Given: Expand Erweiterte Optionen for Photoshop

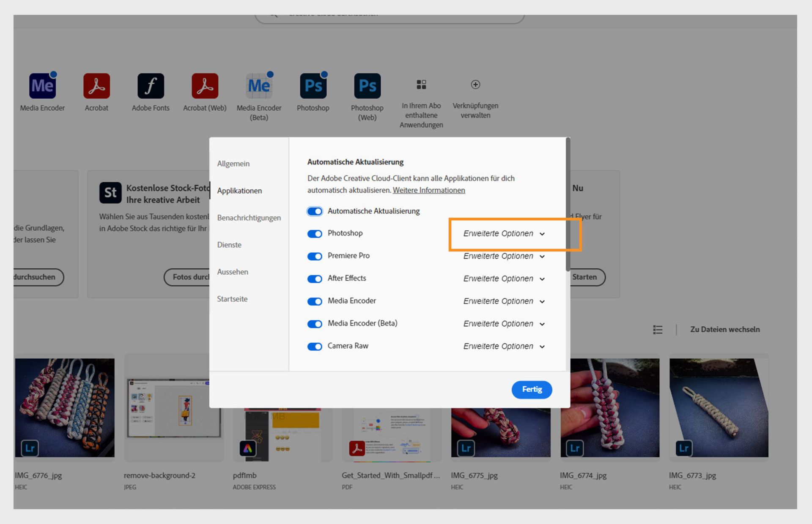Looking at the screenshot, I should click(504, 234).
